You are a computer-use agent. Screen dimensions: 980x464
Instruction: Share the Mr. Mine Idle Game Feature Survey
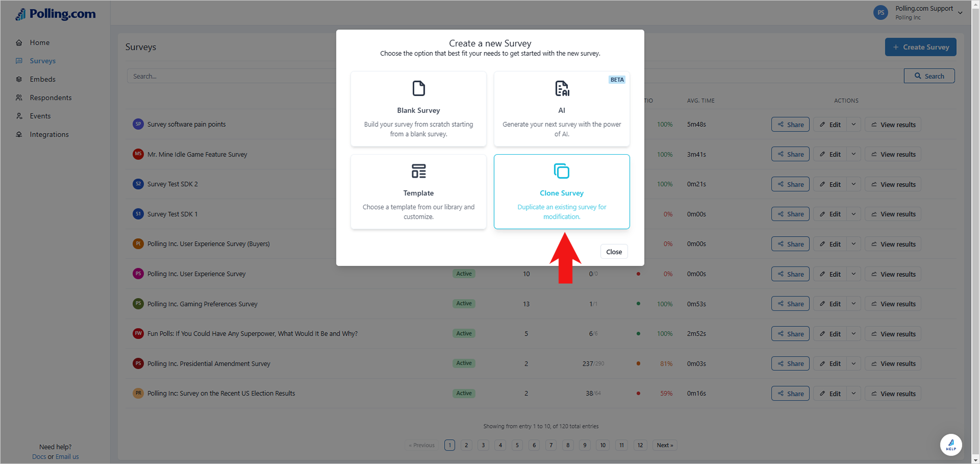(790, 154)
